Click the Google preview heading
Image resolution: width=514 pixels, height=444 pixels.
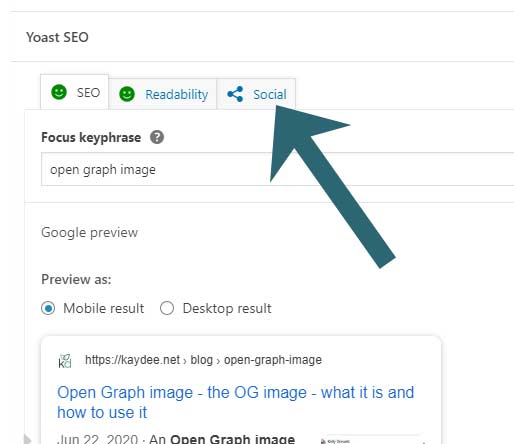click(89, 233)
